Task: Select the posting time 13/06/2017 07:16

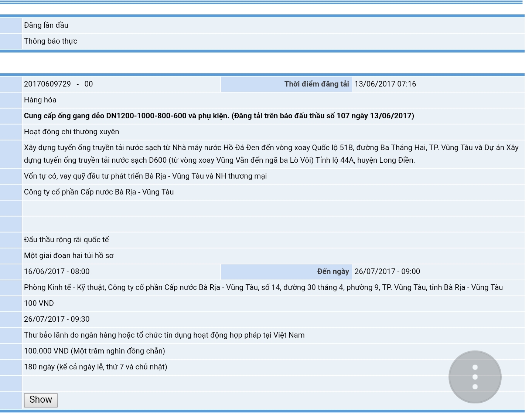Action: click(385, 84)
